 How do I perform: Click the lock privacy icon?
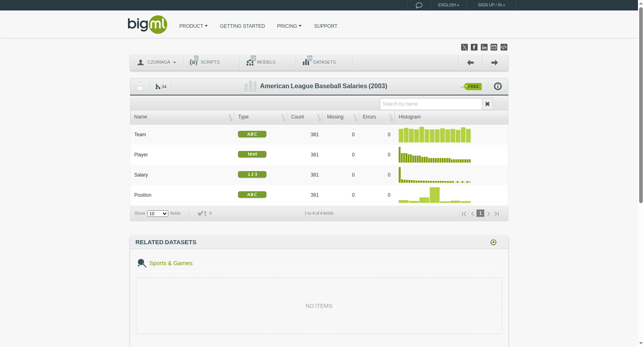[x=140, y=86]
